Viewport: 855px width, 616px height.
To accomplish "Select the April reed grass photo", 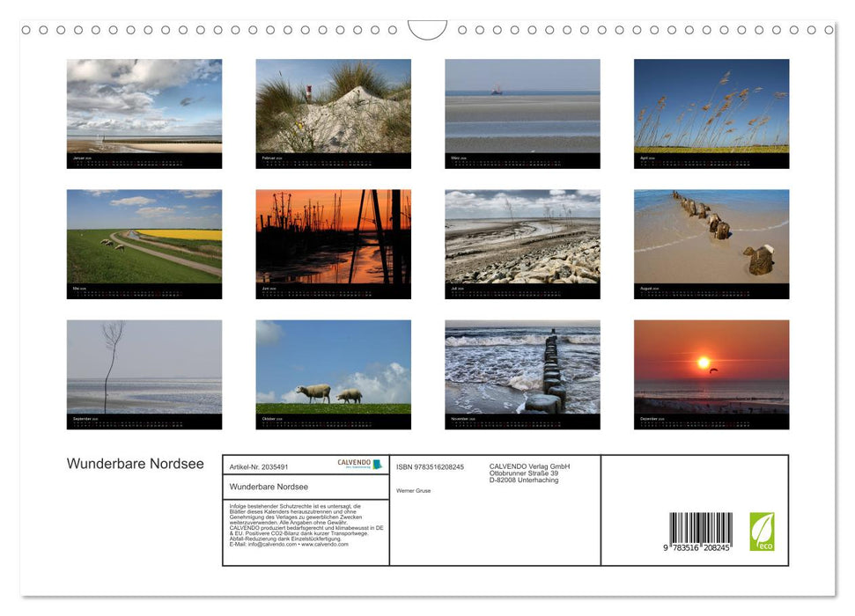I will 711,106.
